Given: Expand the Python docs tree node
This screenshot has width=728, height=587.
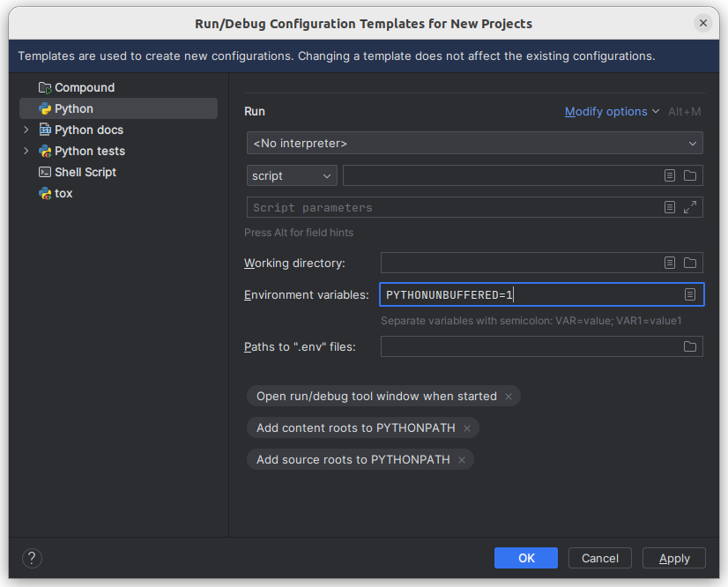Looking at the screenshot, I should pyautogui.click(x=26, y=130).
